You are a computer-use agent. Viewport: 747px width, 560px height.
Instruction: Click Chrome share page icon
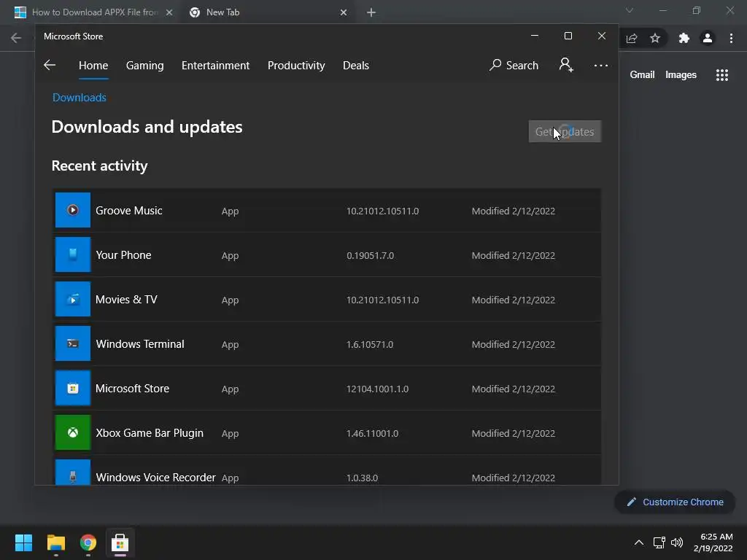(632, 38)
